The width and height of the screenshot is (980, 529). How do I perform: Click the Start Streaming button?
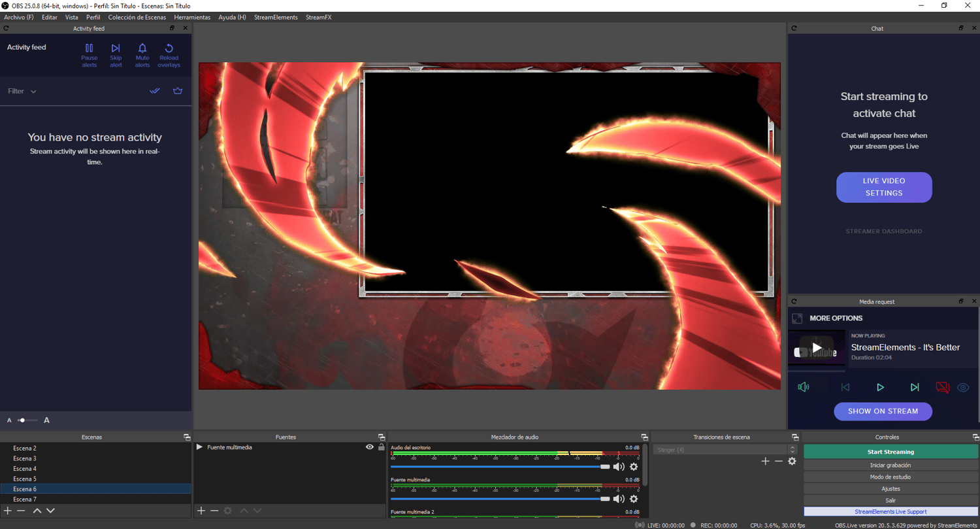tap(891, 452)
